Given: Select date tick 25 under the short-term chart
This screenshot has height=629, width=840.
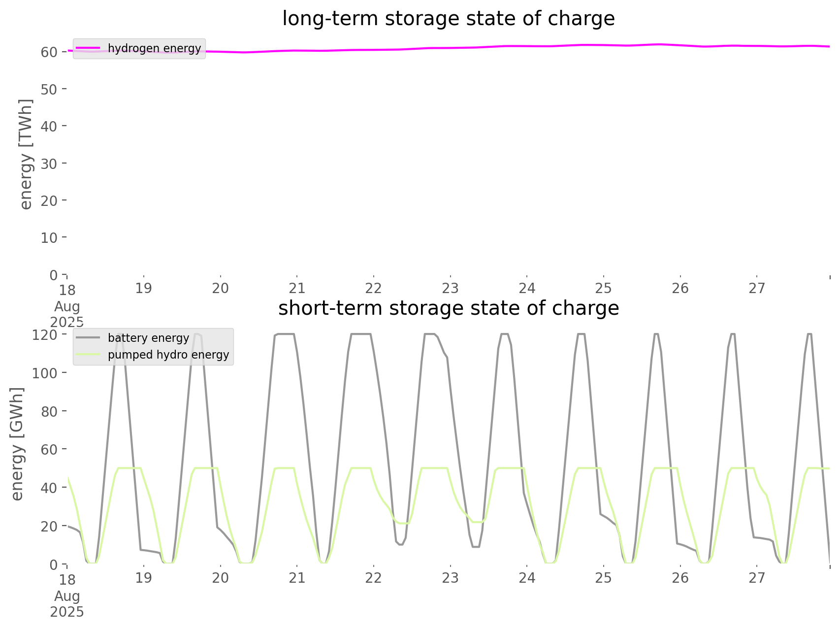Looking at the screenshot, I should pos(603,578).
